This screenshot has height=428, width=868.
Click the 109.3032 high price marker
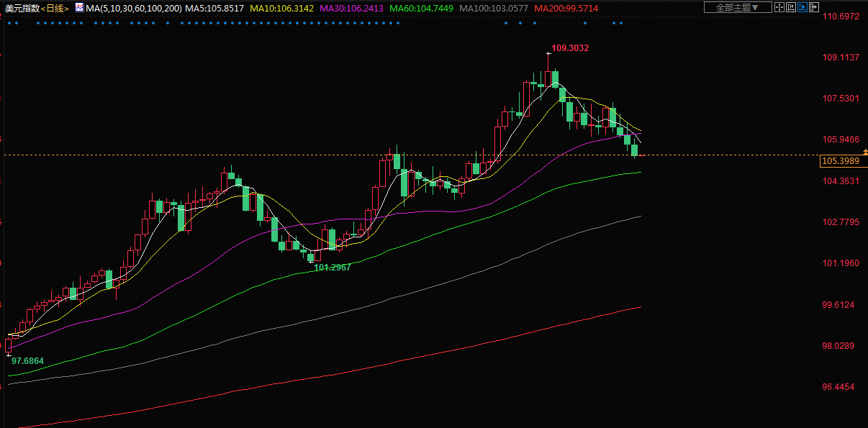[x=569, y=48]
